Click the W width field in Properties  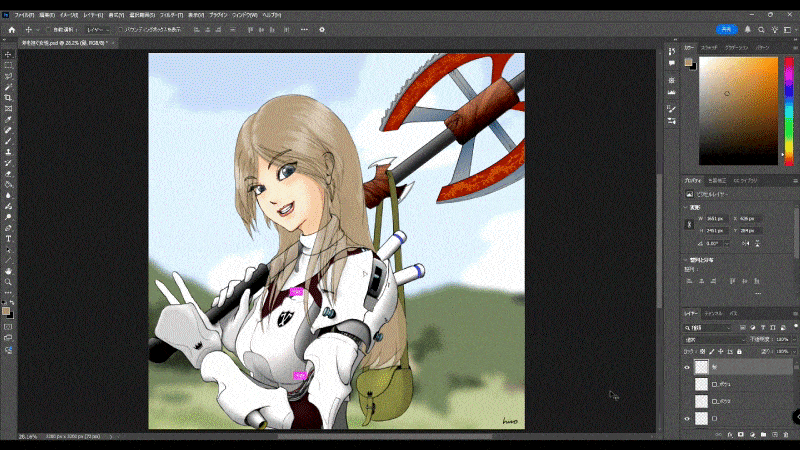pos(716,217)
